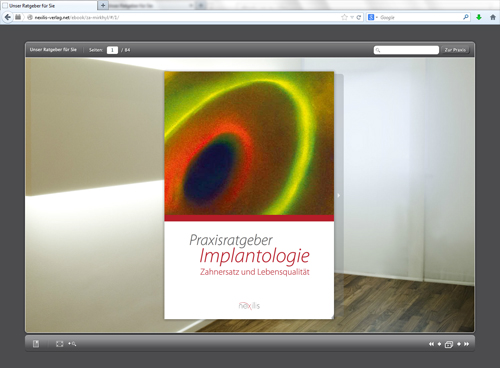Jump to the last page
Image resolution: width=500 pixels, height=368 pixels.
click(467, 344)
